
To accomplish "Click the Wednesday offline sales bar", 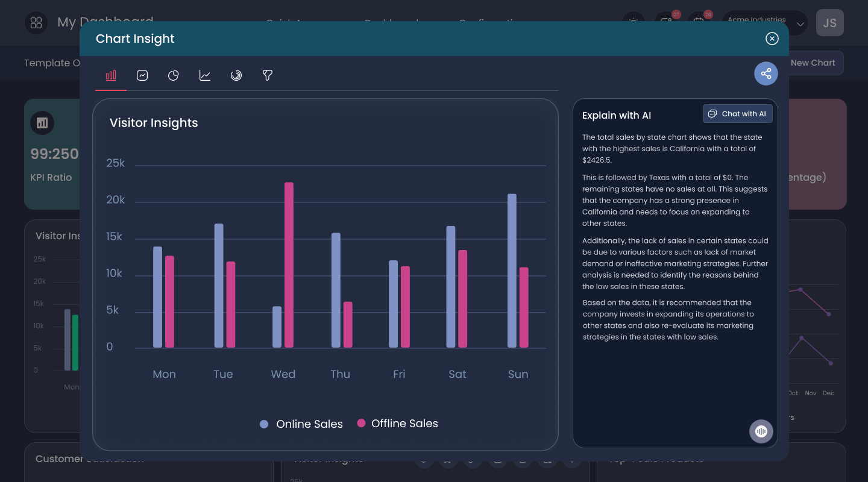I will pyautogui.click(x=289, y=265).
